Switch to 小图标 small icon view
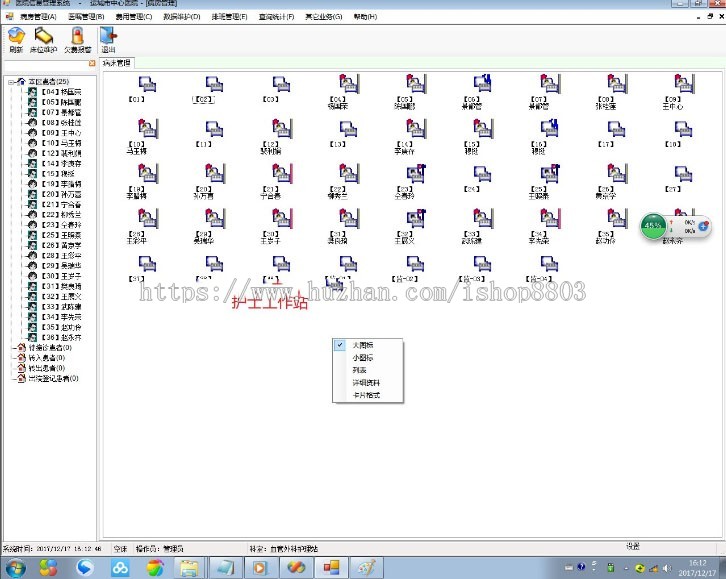 point(363,357)
